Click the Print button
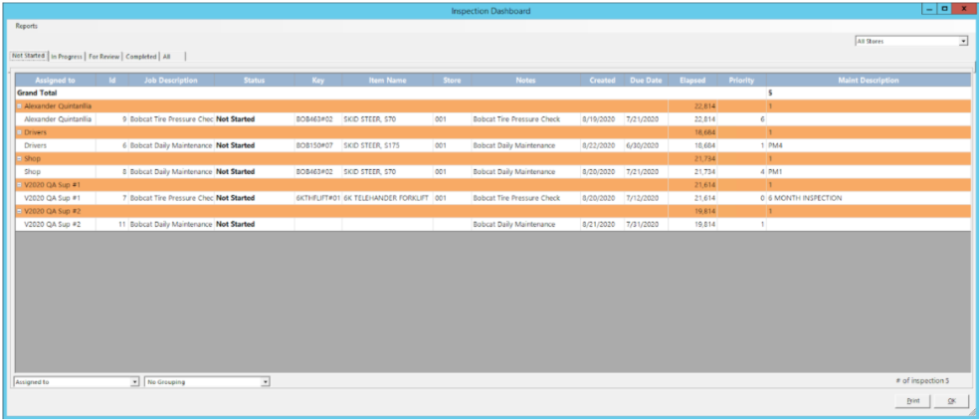980x420 pixels. click(913, 401)
